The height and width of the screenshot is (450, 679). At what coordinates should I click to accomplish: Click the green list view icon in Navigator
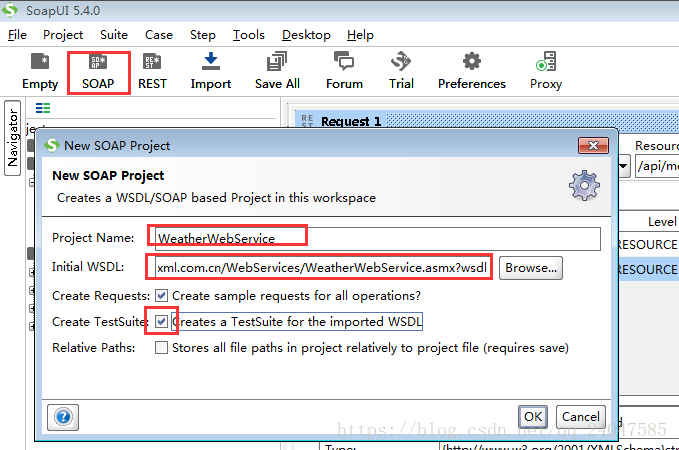[43, 108]
